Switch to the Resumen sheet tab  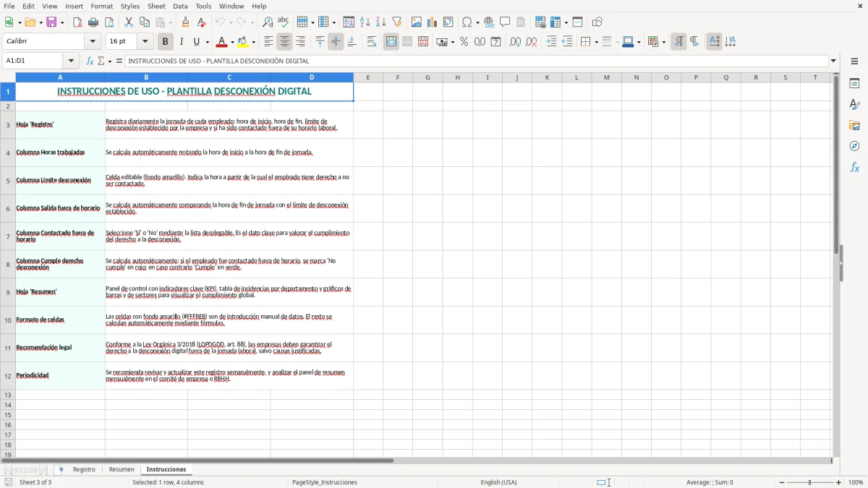pyautogui.click(x=122, y=470)
